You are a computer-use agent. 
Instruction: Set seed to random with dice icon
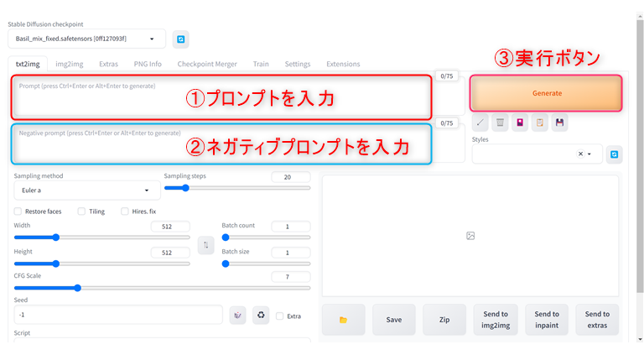(x=238, y=315)
